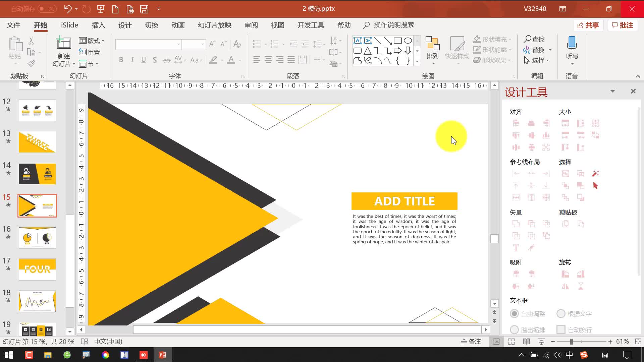
Task: Click slideshow view icon in status bar
Action: click(x=541, y=342)
